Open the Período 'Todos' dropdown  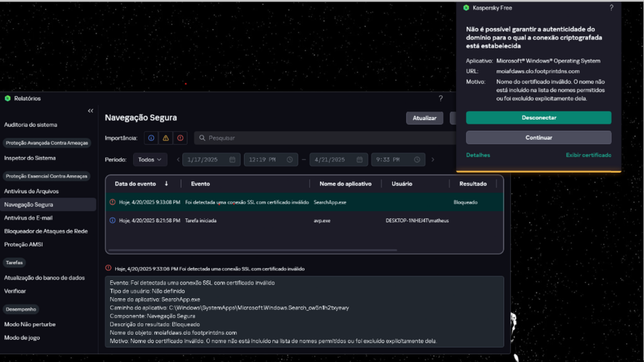(150, 160)
